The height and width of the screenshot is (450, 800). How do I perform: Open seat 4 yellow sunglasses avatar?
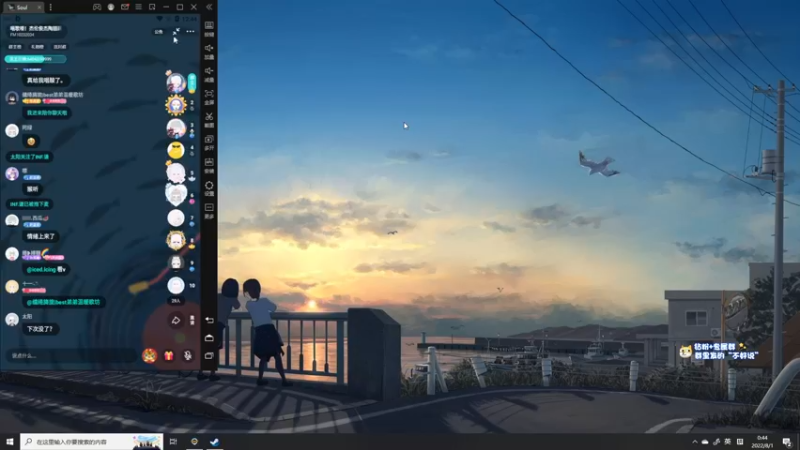point(176,150)
